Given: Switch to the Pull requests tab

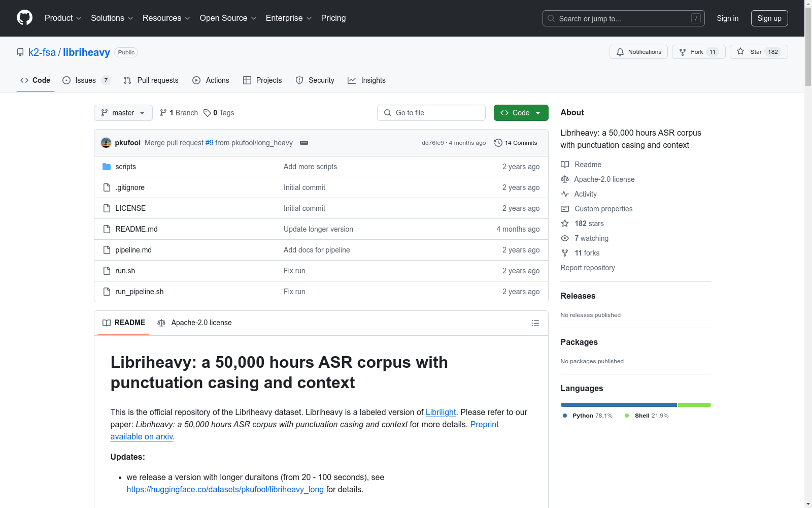Looking at the screenshot, I should [x=151, y=80].
